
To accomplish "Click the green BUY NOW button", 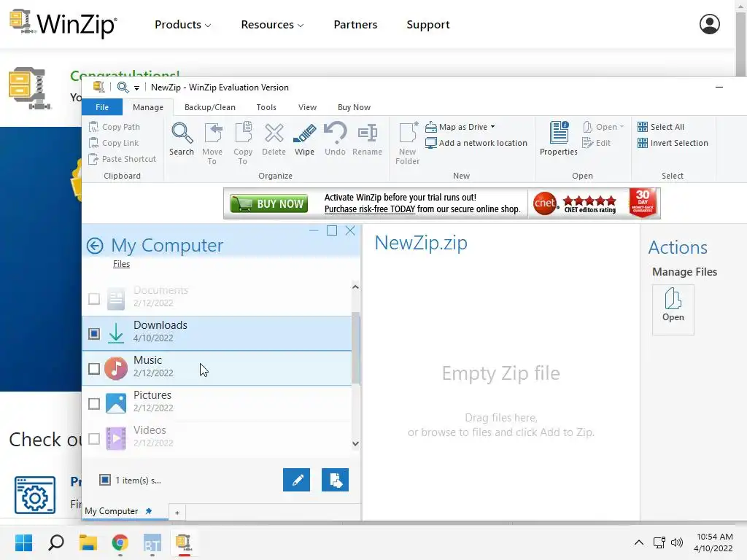I will pyautogui.click(x=268, y=204).
